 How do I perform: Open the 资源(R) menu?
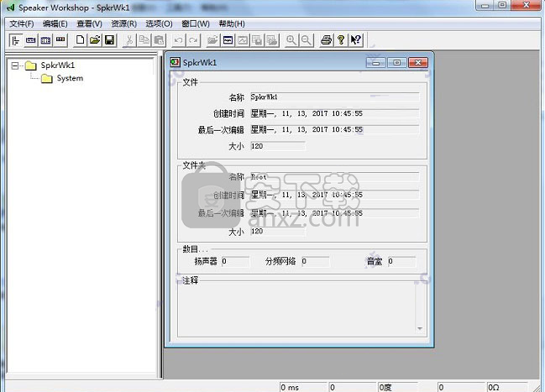(123, 24)
